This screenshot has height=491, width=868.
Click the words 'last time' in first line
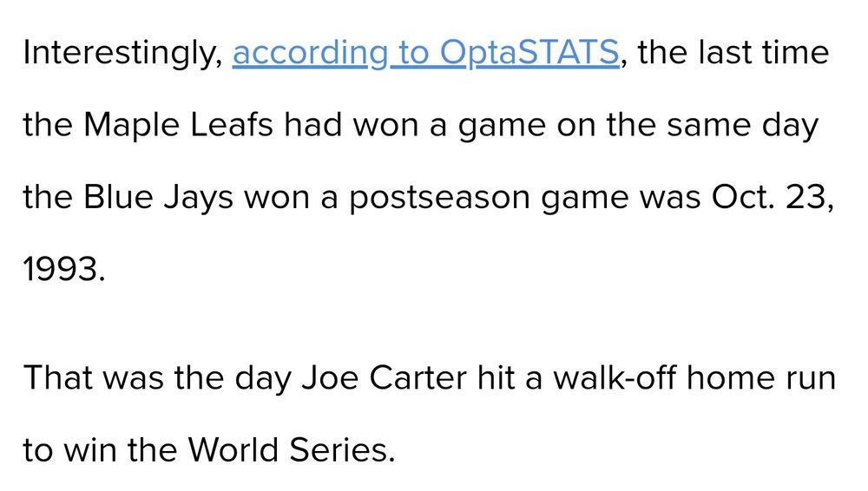pyautogui.click(x=763, y=53)
